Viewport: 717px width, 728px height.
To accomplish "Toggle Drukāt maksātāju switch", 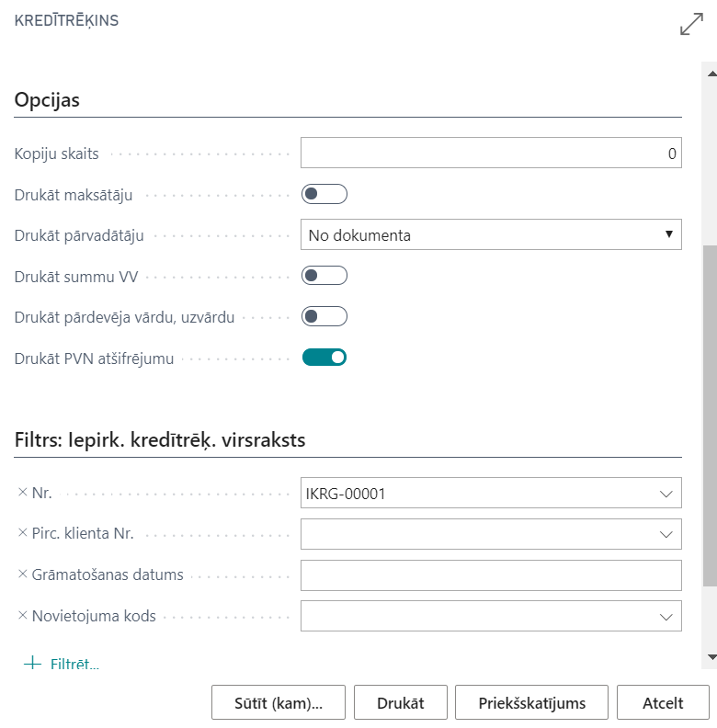I will (324, 194).
